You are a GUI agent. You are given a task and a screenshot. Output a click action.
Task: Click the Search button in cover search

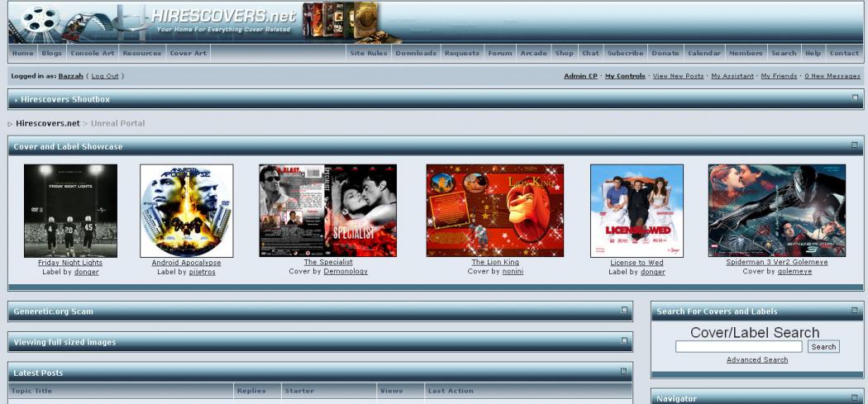pos(823,347)
